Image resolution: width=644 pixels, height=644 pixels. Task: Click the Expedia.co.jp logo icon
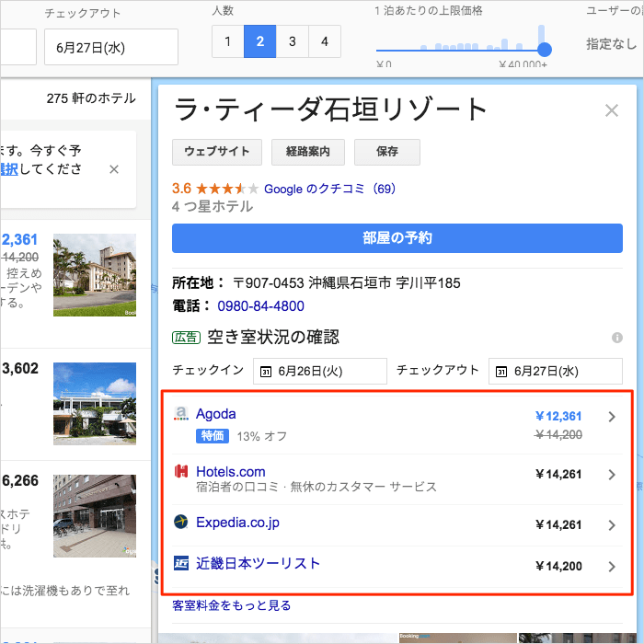click(x=180, y=522)
